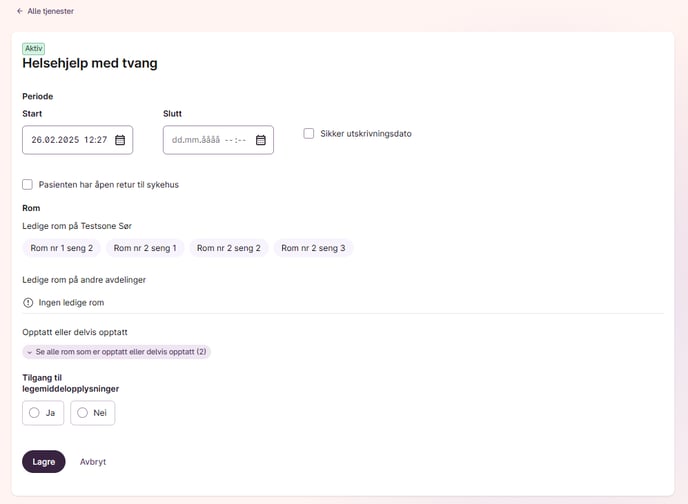688x504 pixels.
Task: Focus the Slutt date-time field
Action: (218, 140)
